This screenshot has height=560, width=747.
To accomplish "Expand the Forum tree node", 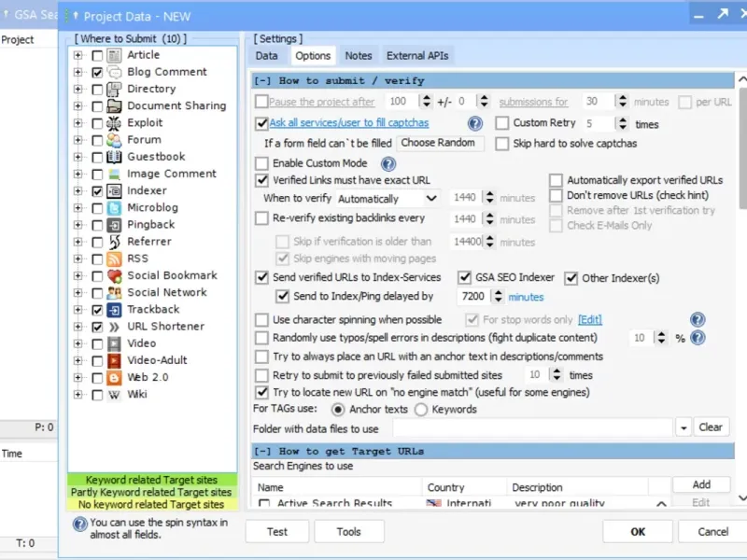I will point(78,140).
